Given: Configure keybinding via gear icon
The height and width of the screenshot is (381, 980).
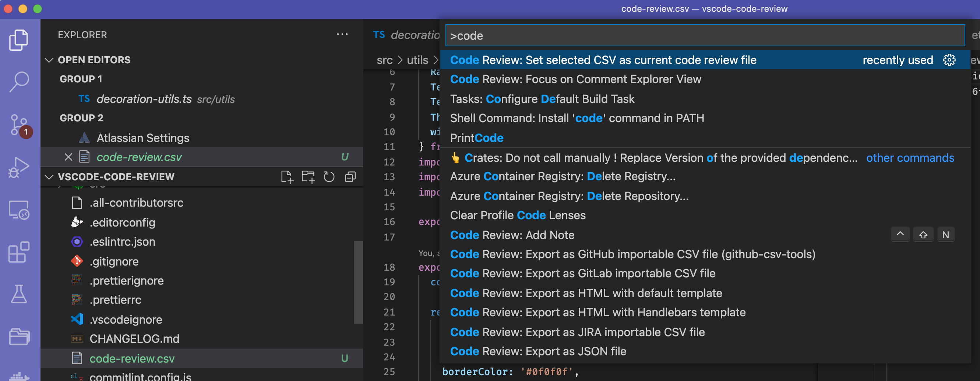Looking at the screenshot, I should [949, 60].
